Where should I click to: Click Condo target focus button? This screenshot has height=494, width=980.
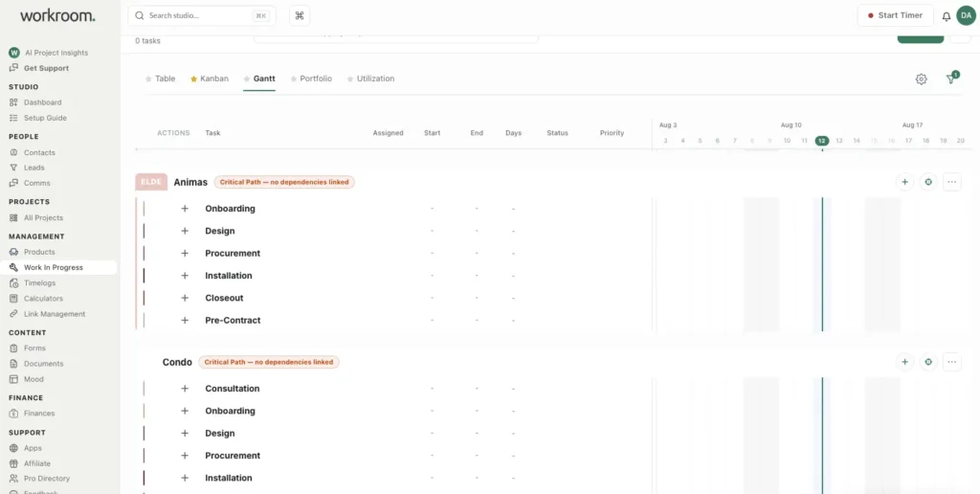tap(928, 362)
